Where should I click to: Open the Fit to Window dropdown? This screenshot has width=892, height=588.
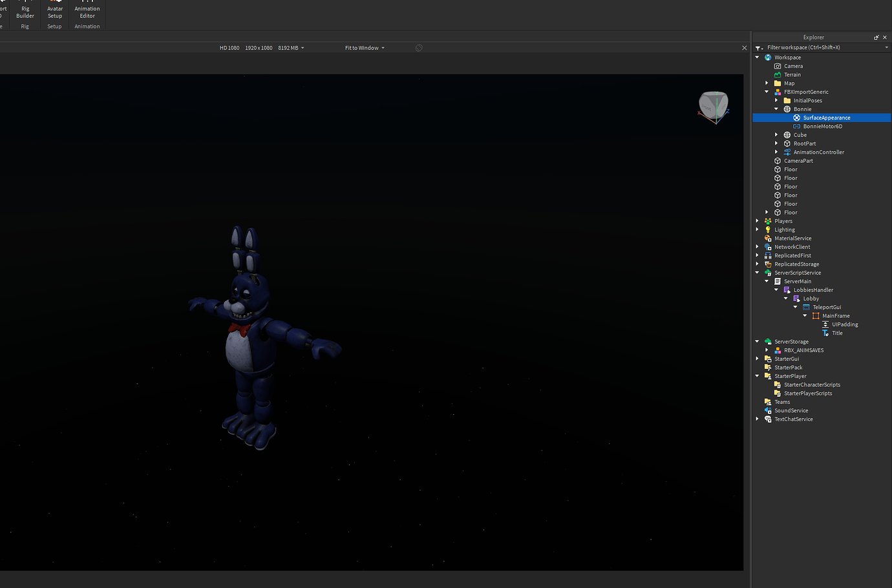(365, 48)
